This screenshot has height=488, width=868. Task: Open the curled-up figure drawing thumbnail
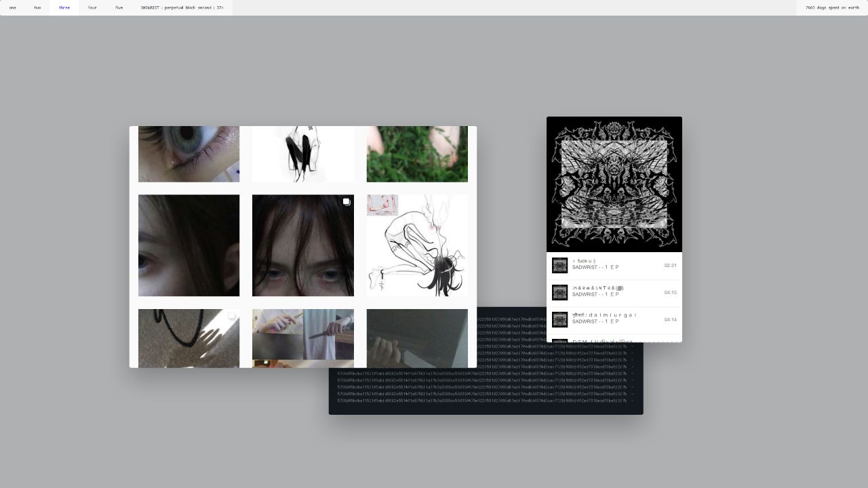tap(417, 245)
